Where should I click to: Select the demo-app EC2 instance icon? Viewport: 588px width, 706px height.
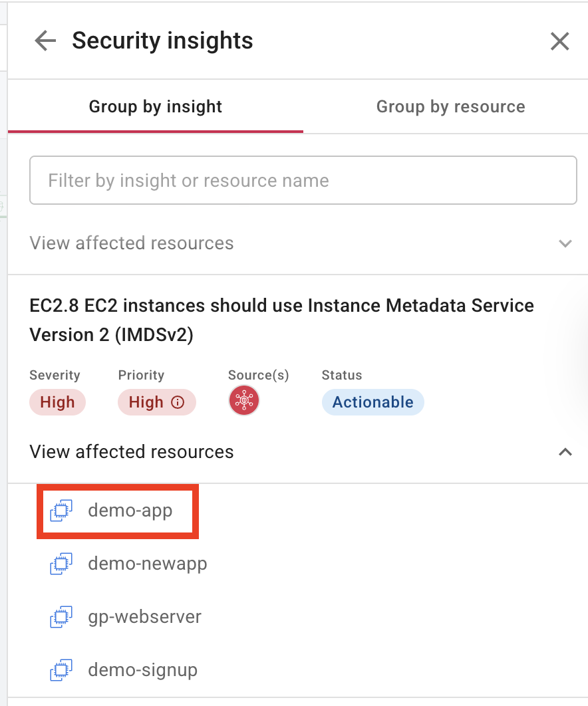(x=61, y=511)
